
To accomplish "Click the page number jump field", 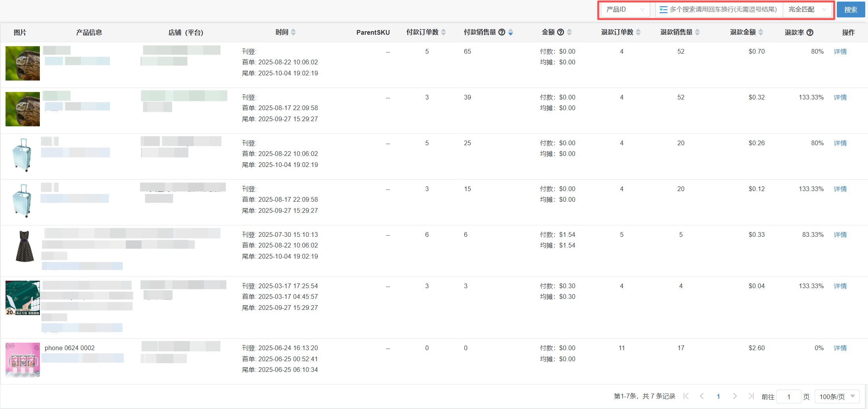I will pos(788,397).
